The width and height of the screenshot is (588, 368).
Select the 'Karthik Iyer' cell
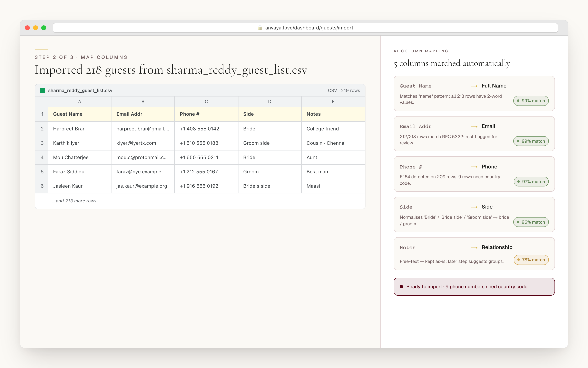point(79,143)
